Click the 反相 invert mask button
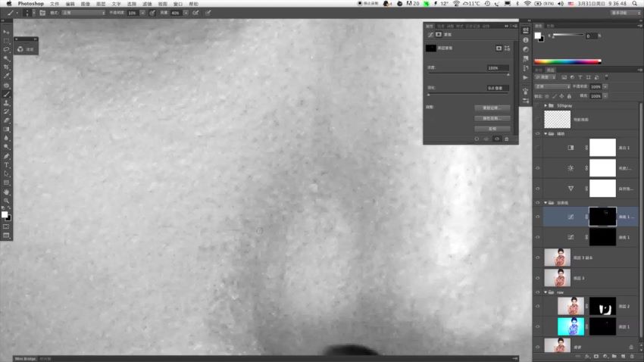This screenshot has width=644, height=362. point(492,129)
